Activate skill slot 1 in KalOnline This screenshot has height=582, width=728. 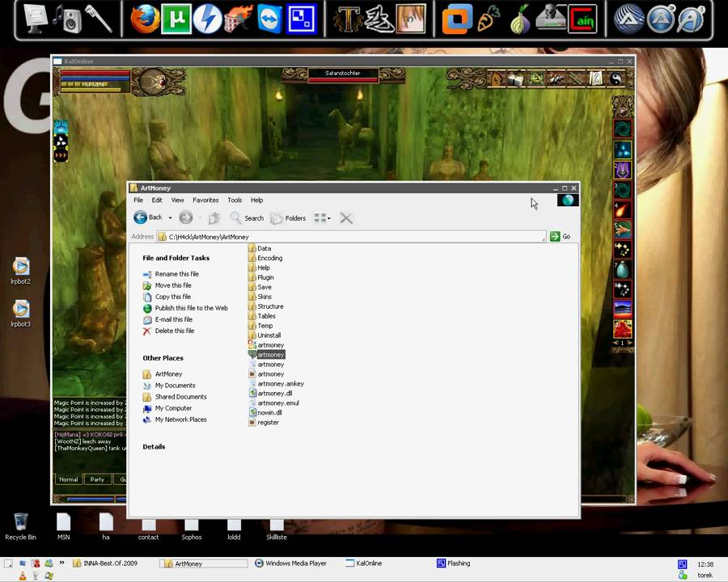(x=623, y=150)
